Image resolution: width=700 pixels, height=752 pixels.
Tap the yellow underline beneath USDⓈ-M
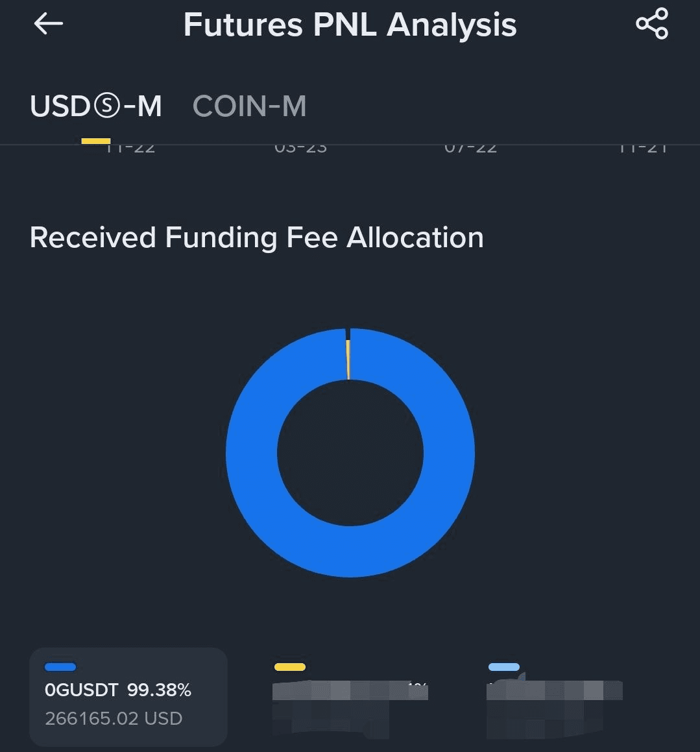[96, 141]
